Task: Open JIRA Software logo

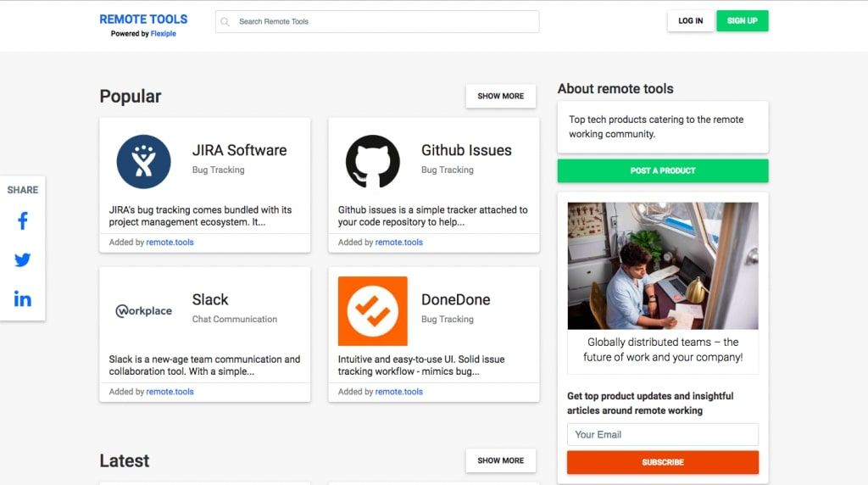Action: coord(144,162)
